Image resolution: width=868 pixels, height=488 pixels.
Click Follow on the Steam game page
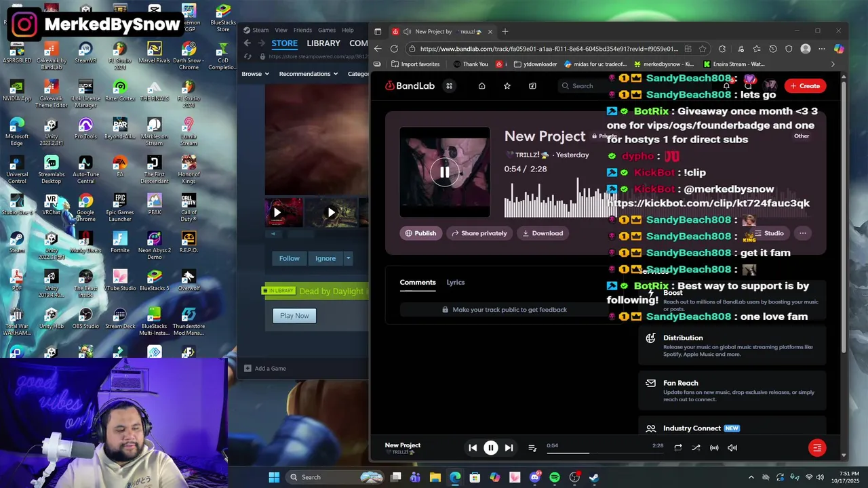pyautogui.click(x=289, y=258)
